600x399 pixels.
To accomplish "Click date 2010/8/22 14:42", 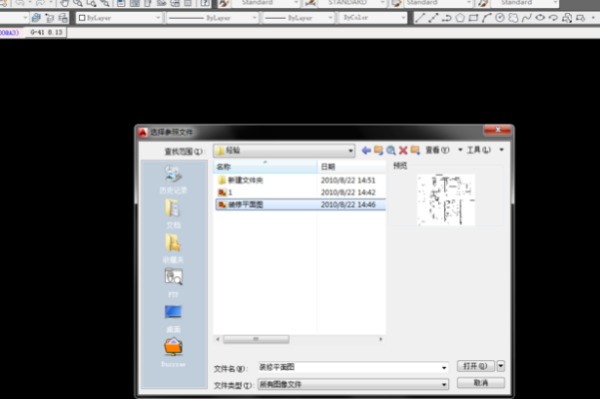I will (348, 192).
